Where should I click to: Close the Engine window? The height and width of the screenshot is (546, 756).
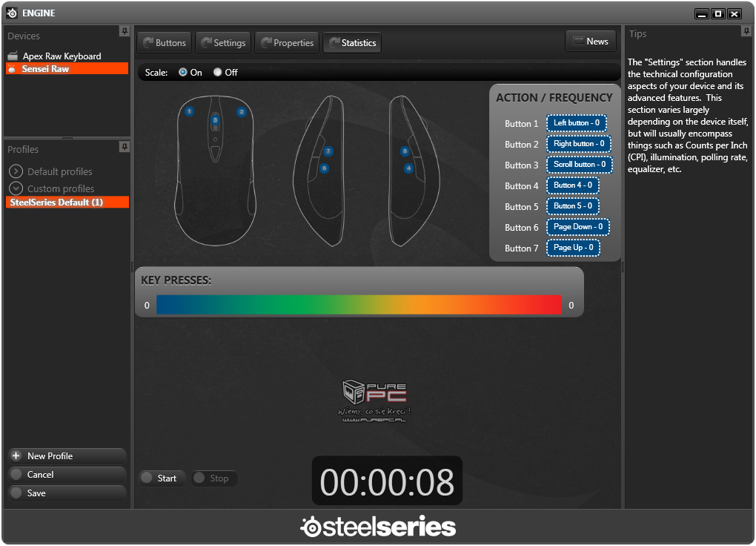[x=735, y=13]
